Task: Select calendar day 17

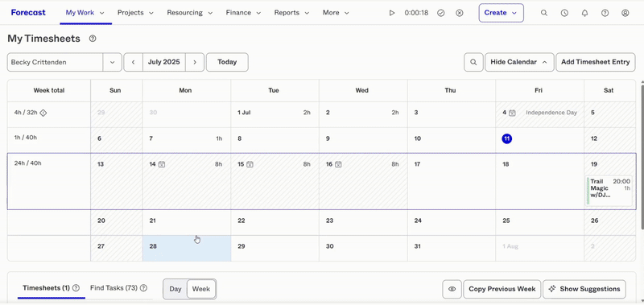Action: [452, 181]
